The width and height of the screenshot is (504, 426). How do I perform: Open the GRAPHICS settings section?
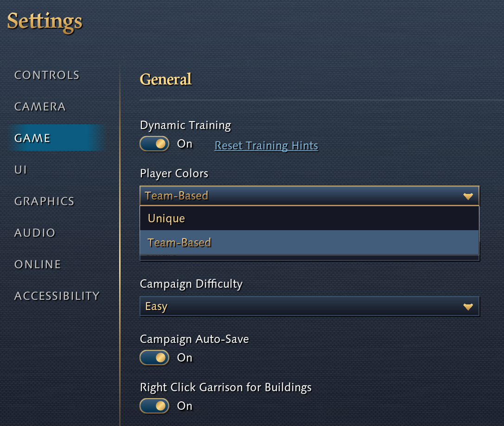[x=44, y=201]
